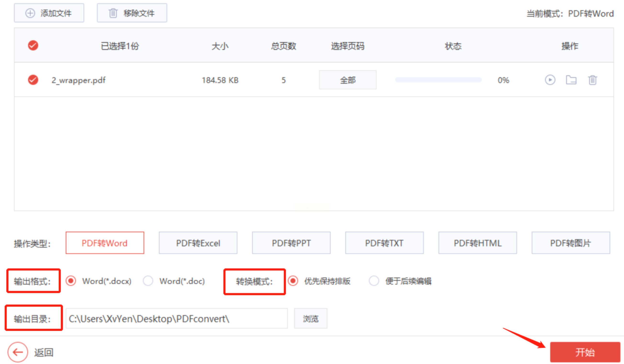The width and height of the screenshot is (624, 364).
Task: Click the 移除文件 button
Action: 132,13
